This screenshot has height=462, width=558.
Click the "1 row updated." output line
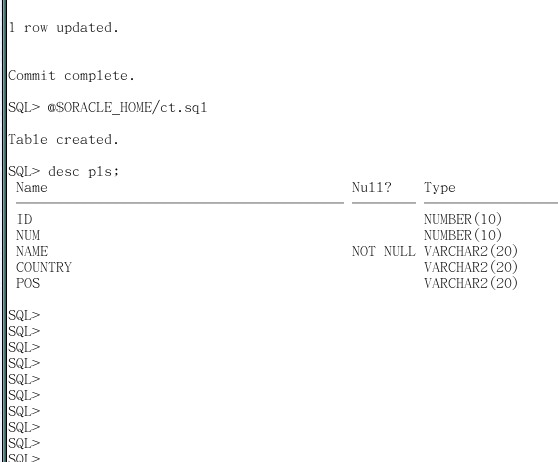pos(64,28)
